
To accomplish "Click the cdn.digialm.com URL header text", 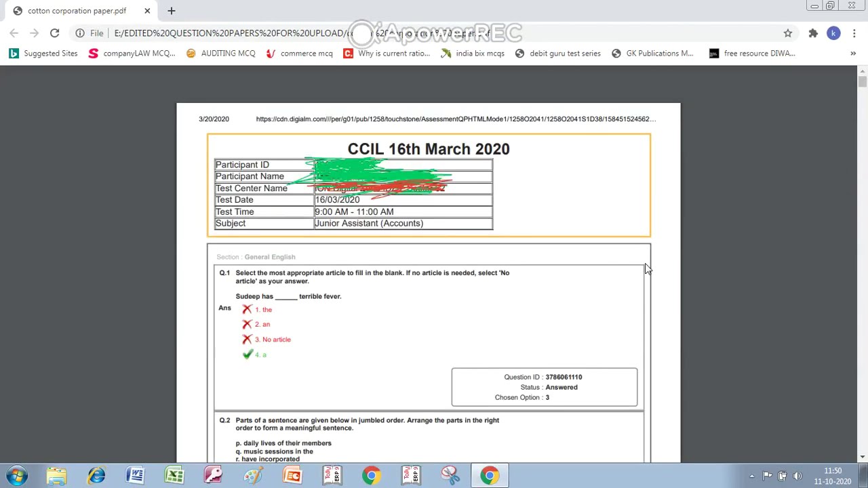I will [x=456, y=119].
